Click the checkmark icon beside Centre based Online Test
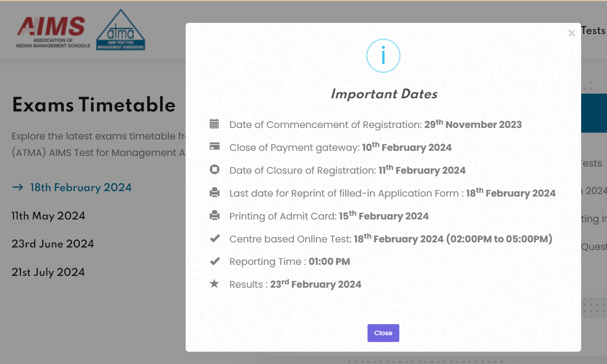This screenshot has height=364, width=607. click(x=214, y=238)
